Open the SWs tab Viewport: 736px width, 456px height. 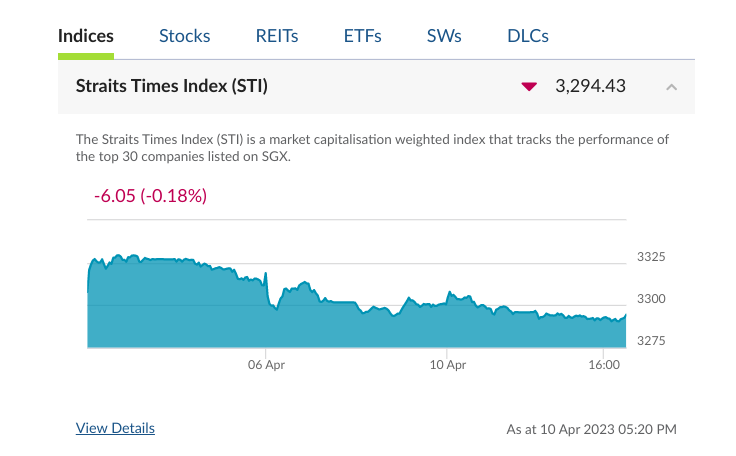(x=444, y=36)
